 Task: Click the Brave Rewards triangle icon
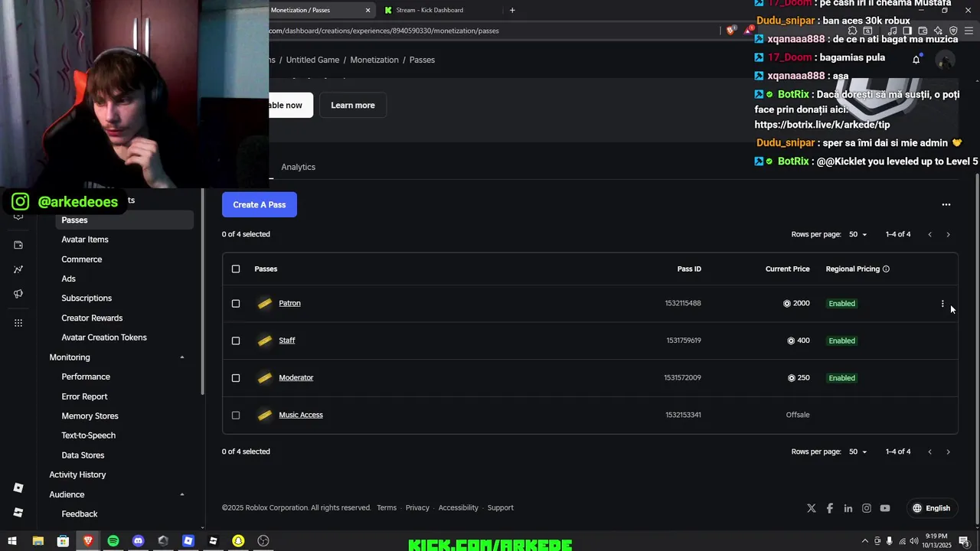748,31
